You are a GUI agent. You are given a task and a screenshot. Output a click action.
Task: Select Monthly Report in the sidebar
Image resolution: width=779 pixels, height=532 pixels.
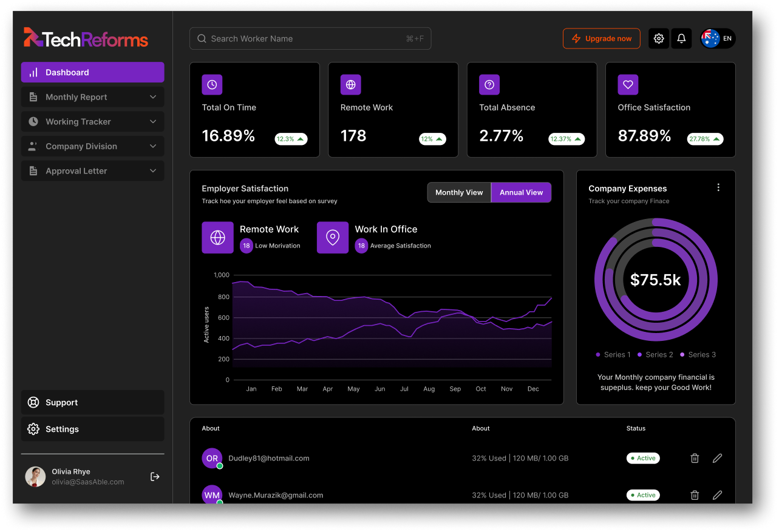tap(92, 97)
